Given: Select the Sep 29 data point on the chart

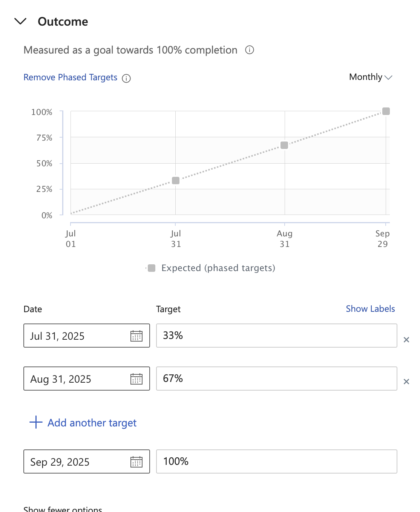Looking at the screenshot, I should 385,111.
